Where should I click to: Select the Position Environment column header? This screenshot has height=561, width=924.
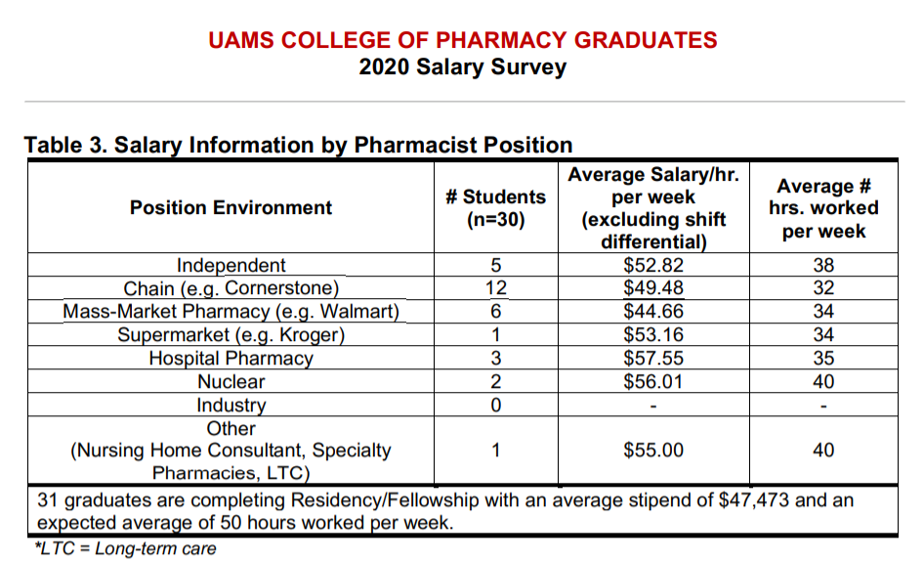pyautogui.click(x=231, y=207)
